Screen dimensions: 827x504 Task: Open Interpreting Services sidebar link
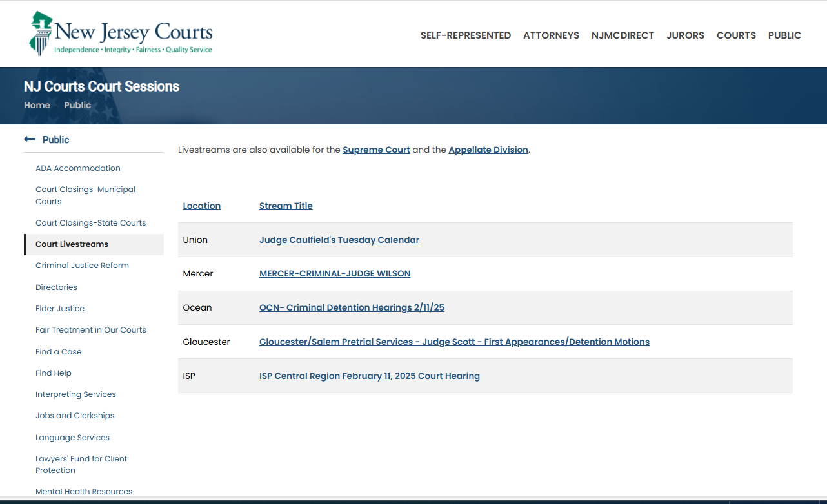click(x=75, y=394)
